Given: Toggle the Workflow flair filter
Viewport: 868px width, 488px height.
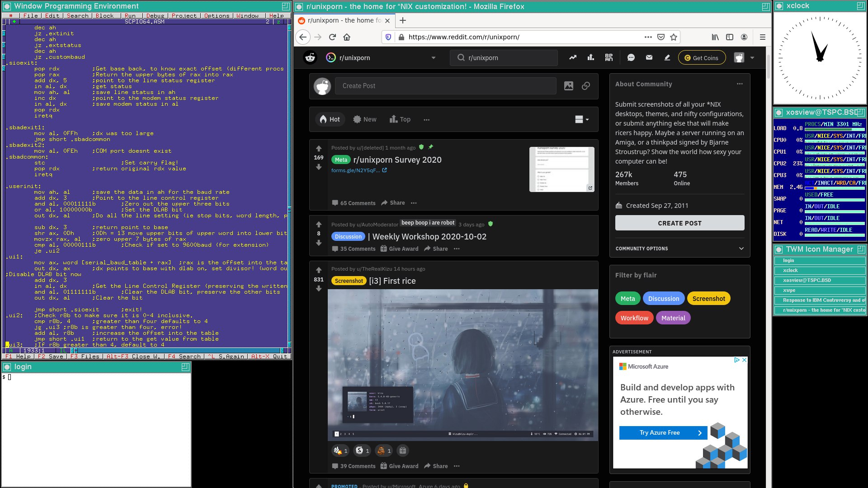Looking at the screenshot, I should coord(634,318).
